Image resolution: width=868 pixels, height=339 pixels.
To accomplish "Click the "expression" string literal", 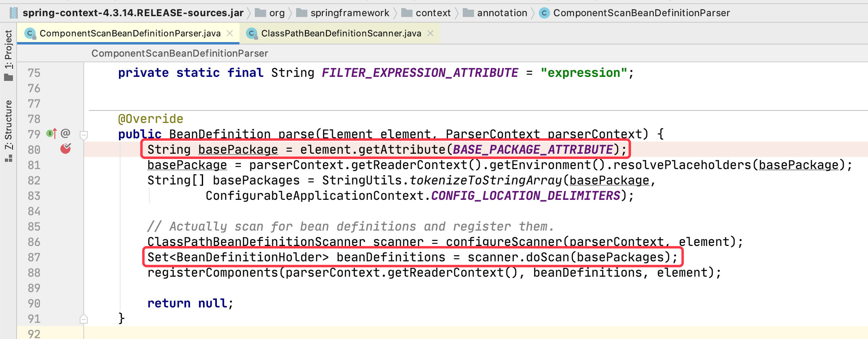I will 584,73.
